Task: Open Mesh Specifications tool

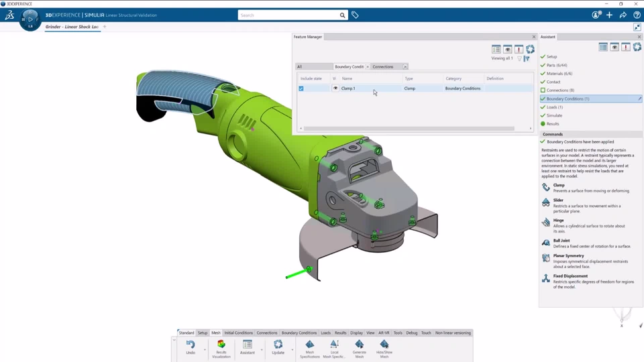Action: point(310,348)
